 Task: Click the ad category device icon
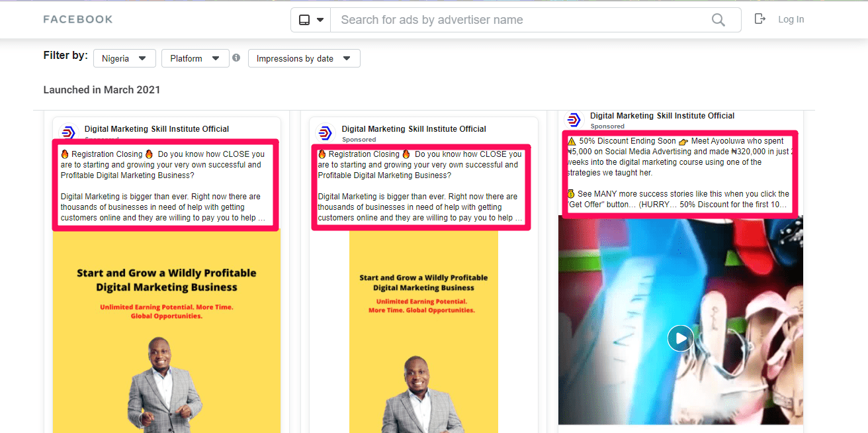[304, 20]
